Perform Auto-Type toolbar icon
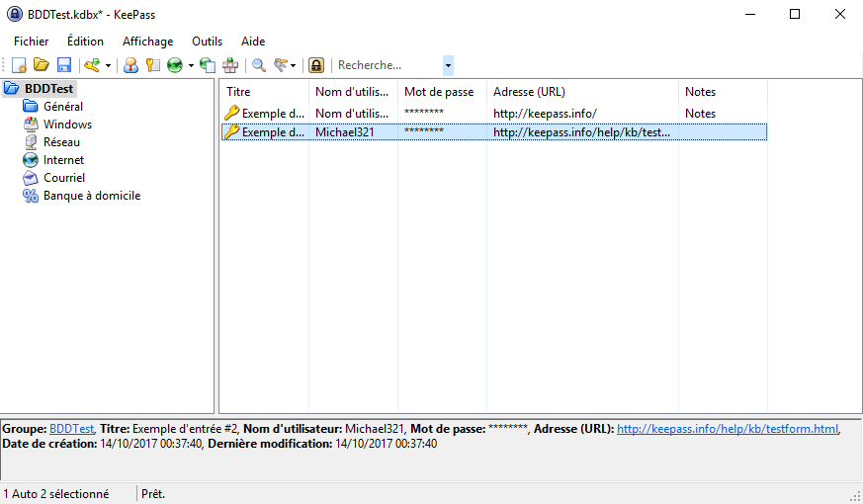863x504 pixels. tap(230, 65)
